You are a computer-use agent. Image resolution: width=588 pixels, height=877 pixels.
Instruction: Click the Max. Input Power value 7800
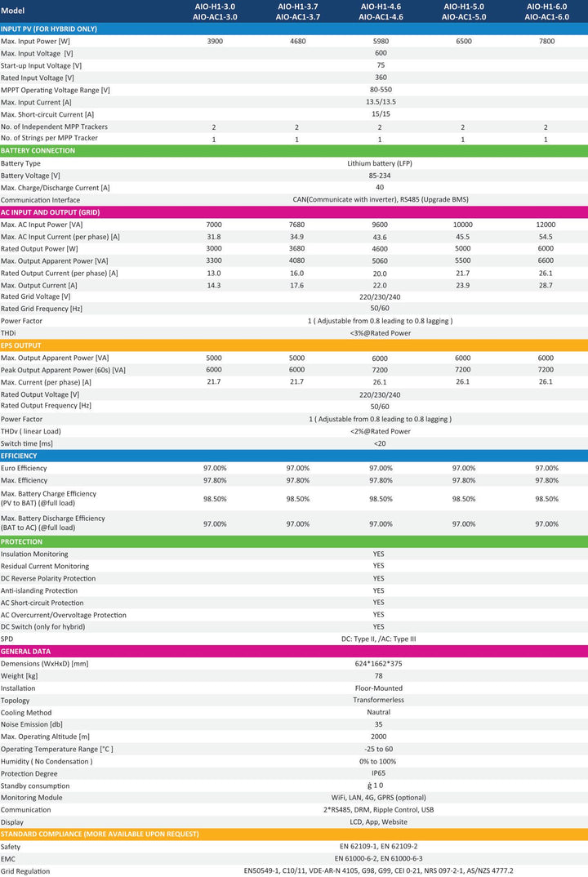[546, 42]
